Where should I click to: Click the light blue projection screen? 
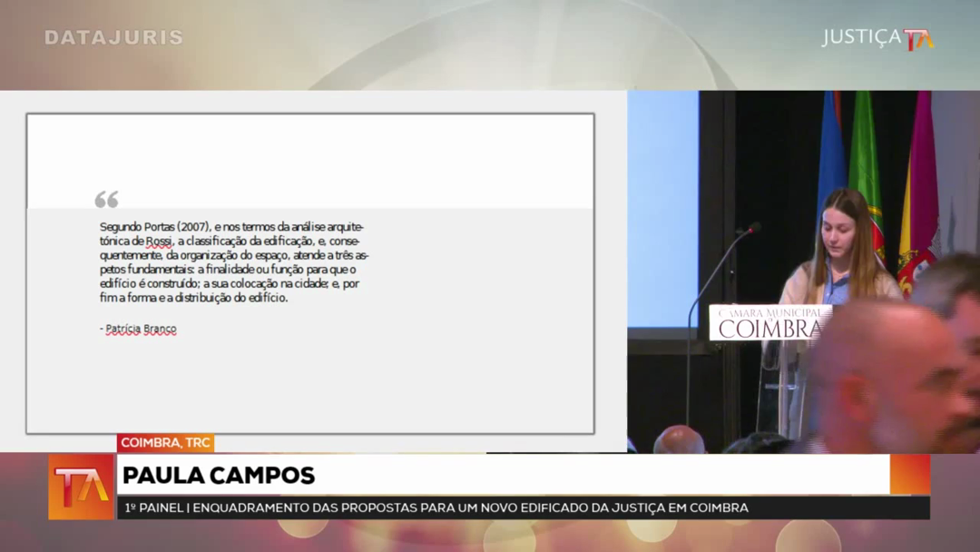pos(662,209)
